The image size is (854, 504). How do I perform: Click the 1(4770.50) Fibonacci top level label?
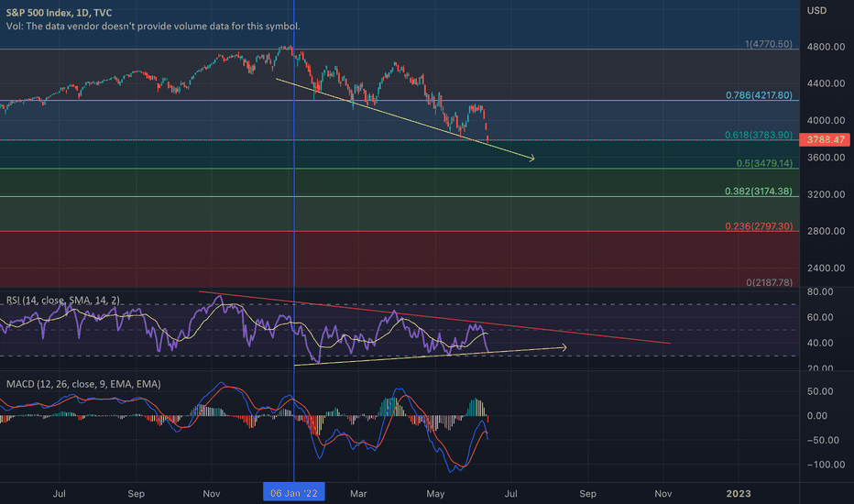pos(768,43)
